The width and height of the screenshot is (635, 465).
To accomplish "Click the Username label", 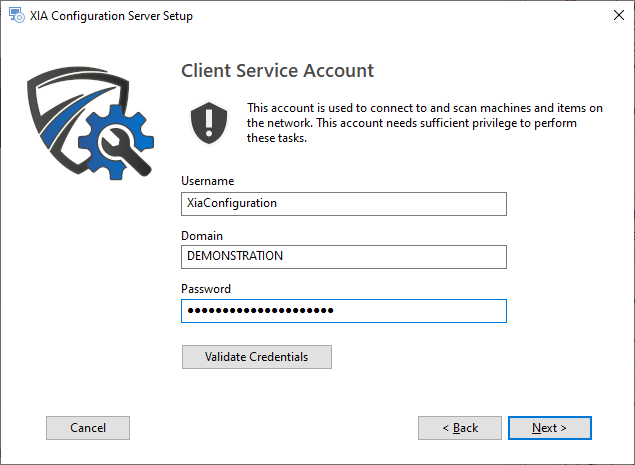I will point(207,181).
